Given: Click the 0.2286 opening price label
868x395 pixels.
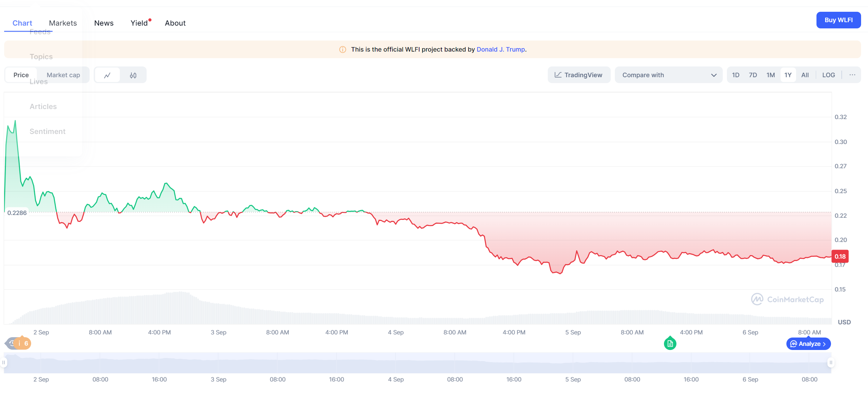Looking at the screenshot, I should pyautogui.click(x=17, y=213).
